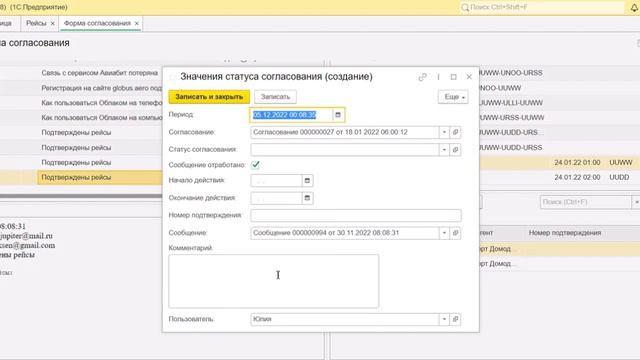The height and width of the screenshot is (360, 640).
Task: Open calendar picker for Период field
Action: tap(338, 115)
